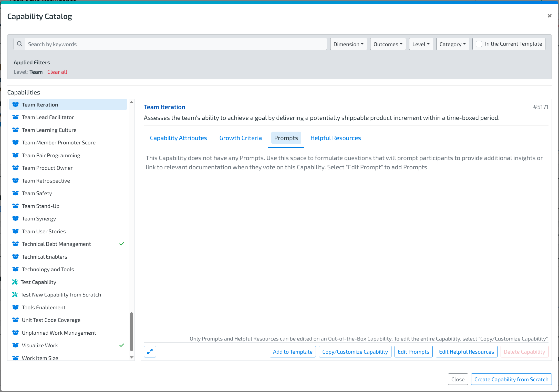Click the box icon beside Team Safety
559x392 pixels.
(16, 193)
